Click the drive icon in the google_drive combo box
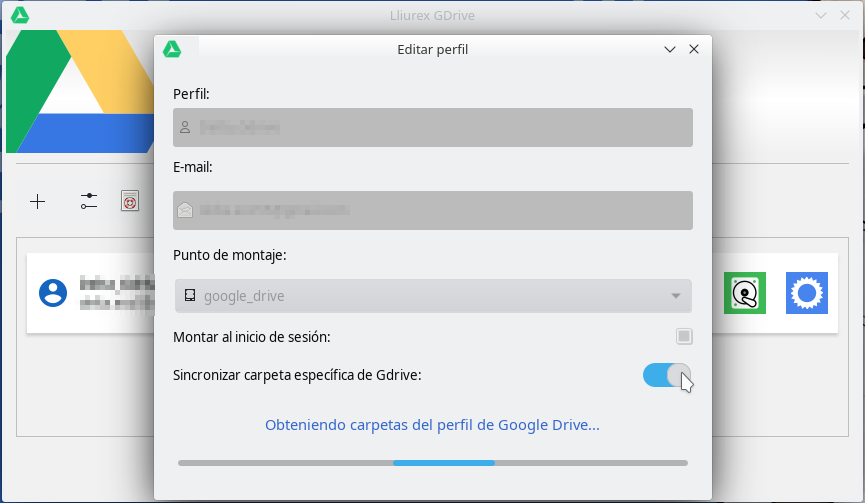 click(190, 296)
